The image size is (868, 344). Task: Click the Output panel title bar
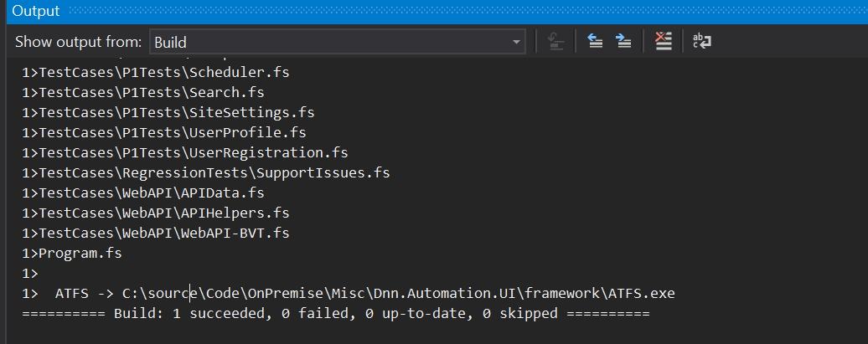pos(434,11)
